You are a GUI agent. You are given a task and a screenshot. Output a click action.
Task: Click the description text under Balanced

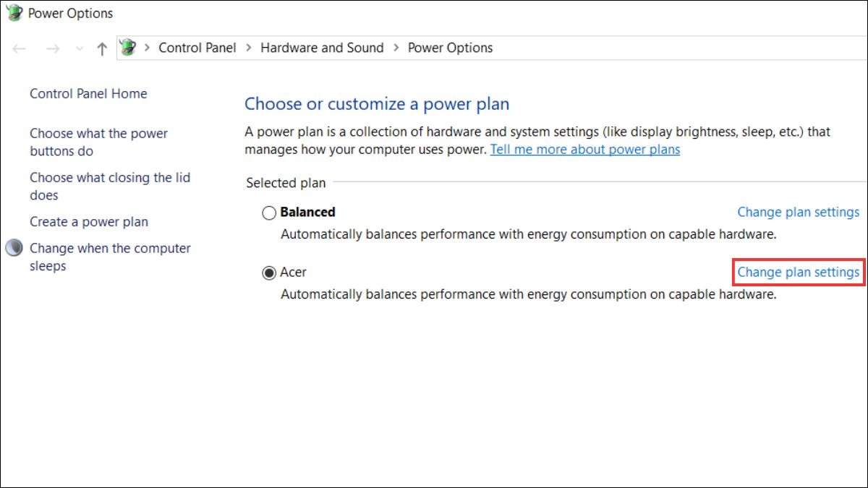click(x=528, y=234)
